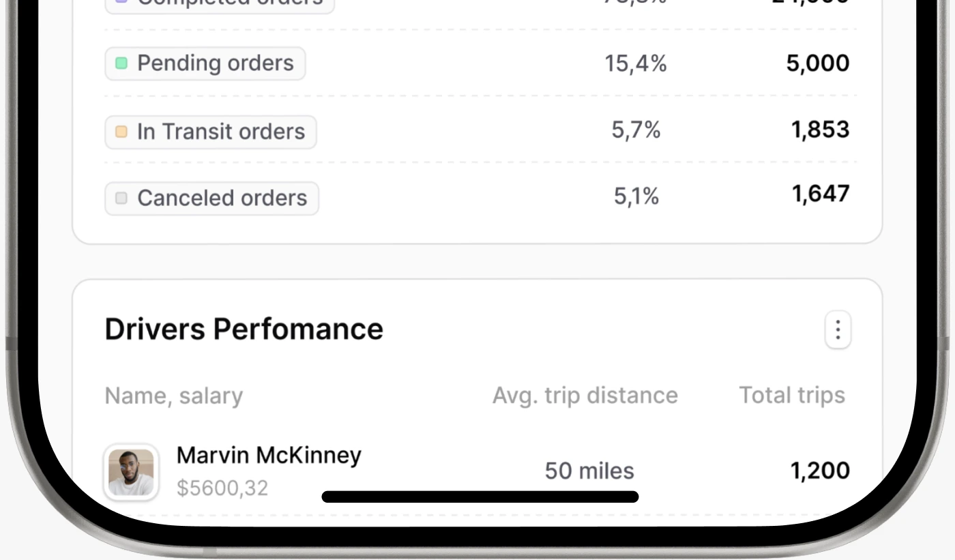The image size is (955, 560).
Task: Click the orange In Transit orders dot
Action: 121,132
